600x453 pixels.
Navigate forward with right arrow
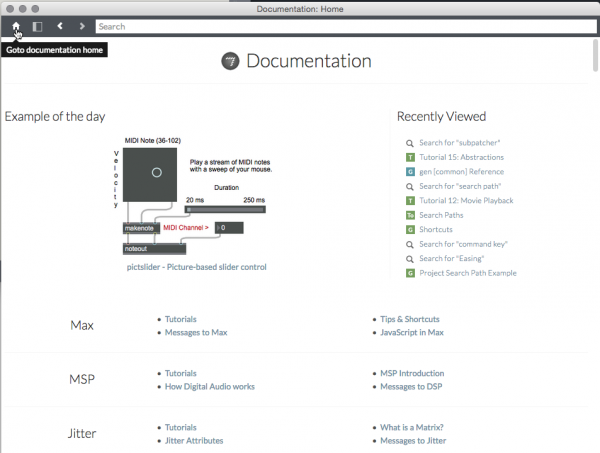[82, 26]
